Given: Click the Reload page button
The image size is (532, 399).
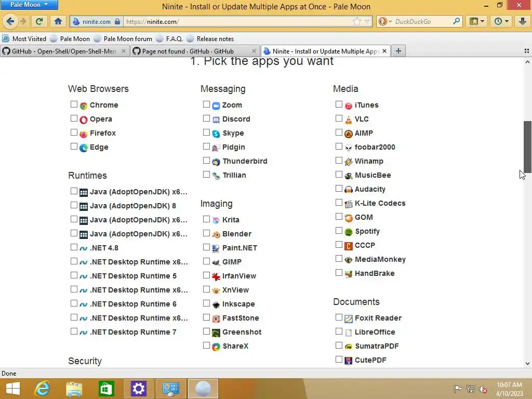Looking at the screenshot, I should (x=39, y=21).
